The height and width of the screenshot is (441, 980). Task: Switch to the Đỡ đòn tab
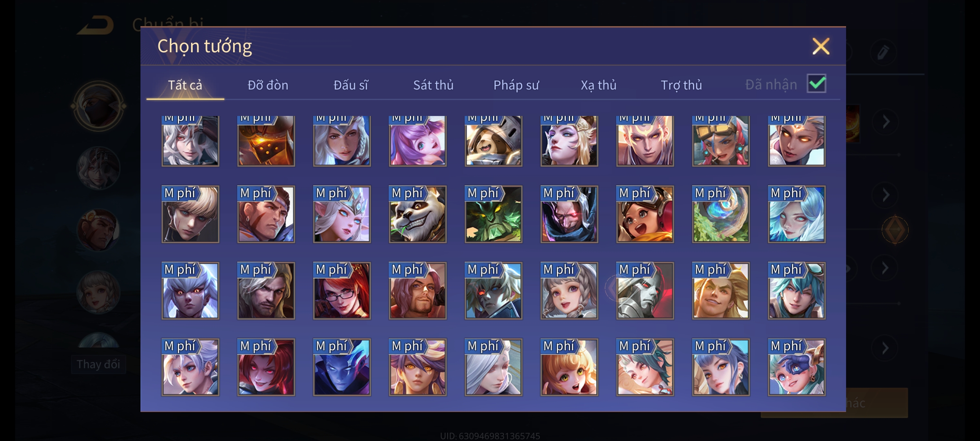click(268, 85)
